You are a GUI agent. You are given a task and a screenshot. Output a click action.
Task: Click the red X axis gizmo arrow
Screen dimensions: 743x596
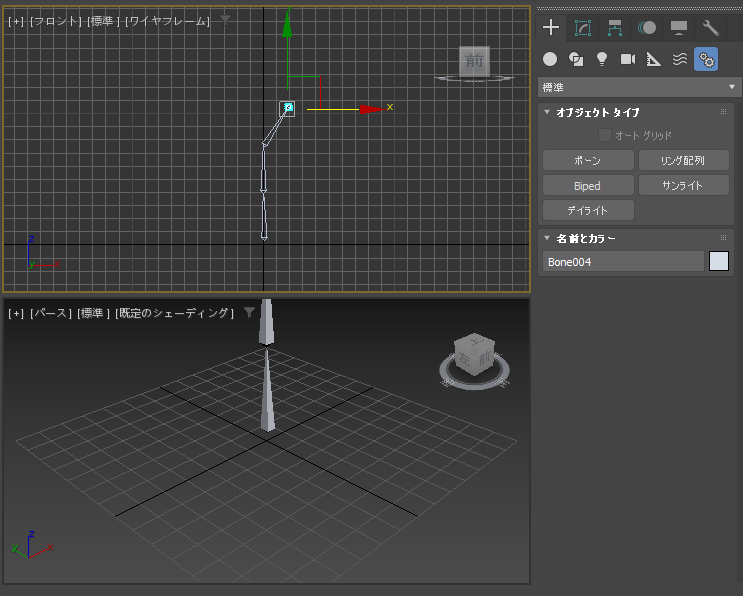(x=372, y=109)
